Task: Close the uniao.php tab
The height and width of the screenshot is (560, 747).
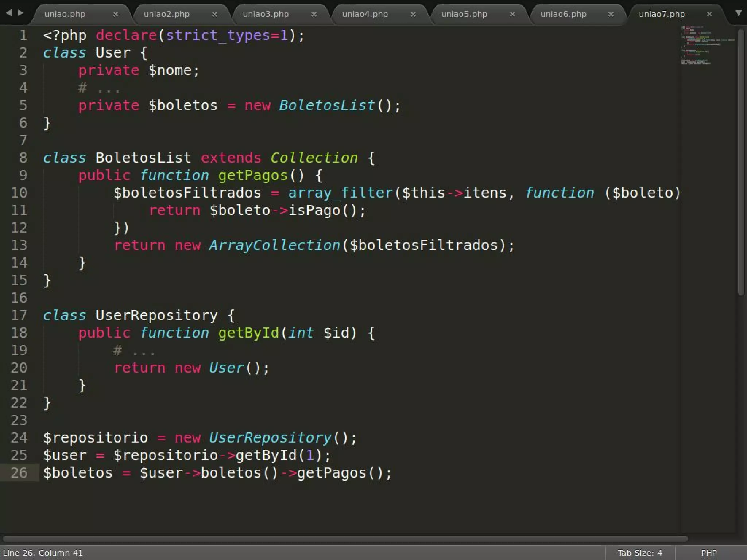Action: 115,14
